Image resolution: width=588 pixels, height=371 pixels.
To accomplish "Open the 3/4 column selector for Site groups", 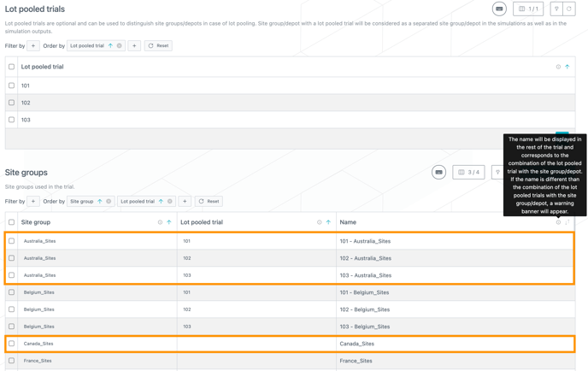I will 468,173.
